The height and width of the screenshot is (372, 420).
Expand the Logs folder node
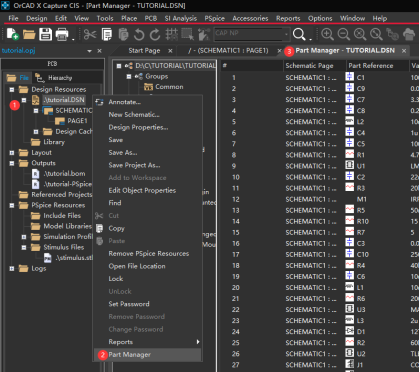pyautogui.click(x=12, y=268)
